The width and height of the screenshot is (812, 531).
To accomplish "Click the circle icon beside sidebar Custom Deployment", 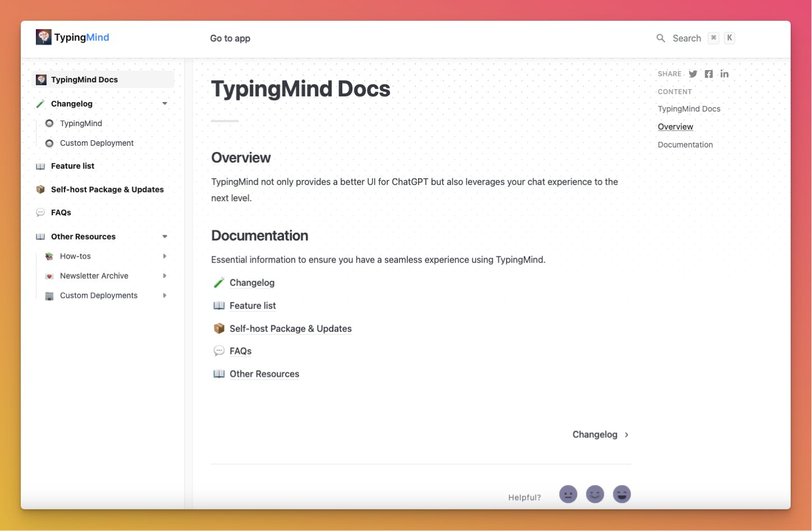I will coord(49,143).
